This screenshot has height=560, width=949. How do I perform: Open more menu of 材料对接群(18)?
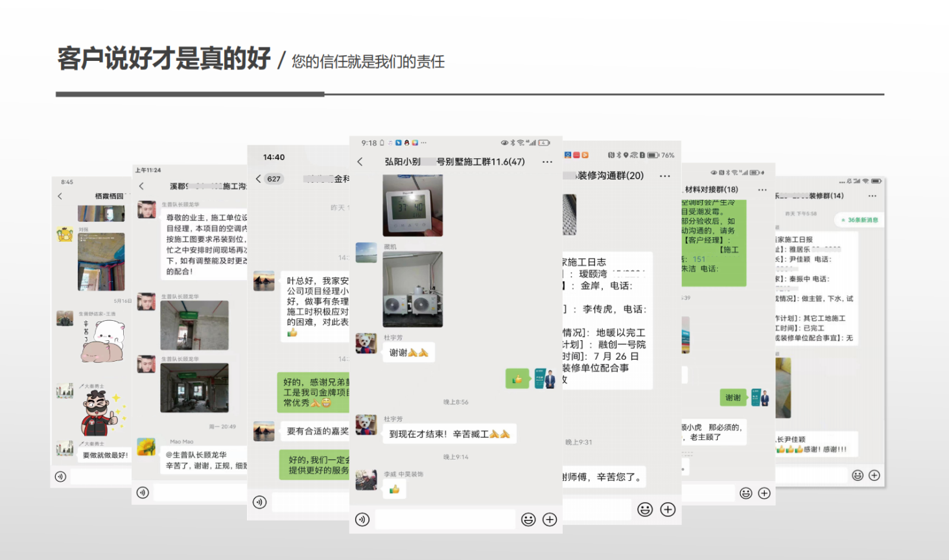click(x=762, y=190)
